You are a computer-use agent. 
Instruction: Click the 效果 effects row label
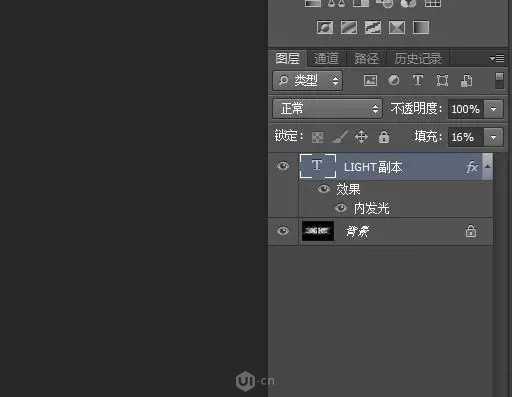point(348,189)
